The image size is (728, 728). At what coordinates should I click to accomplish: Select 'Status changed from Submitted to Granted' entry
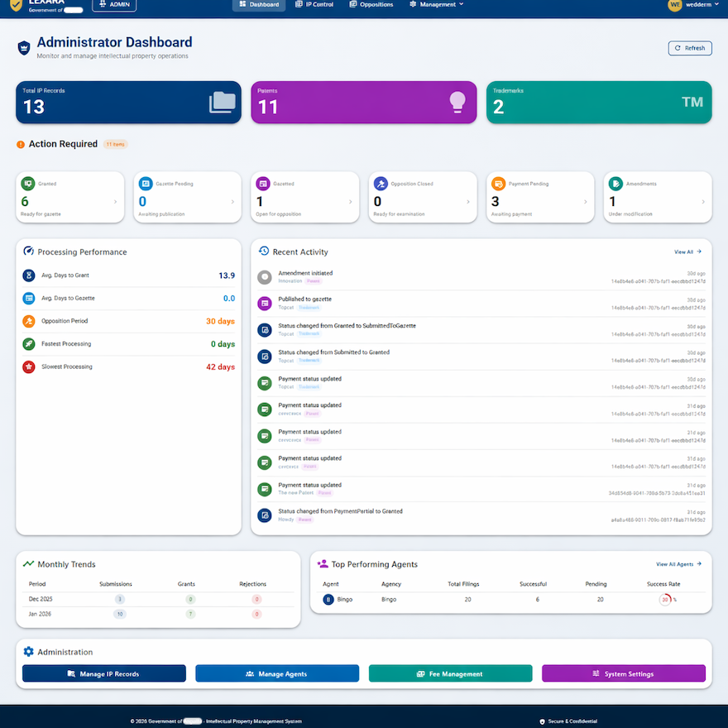click(x=481, y=357)
